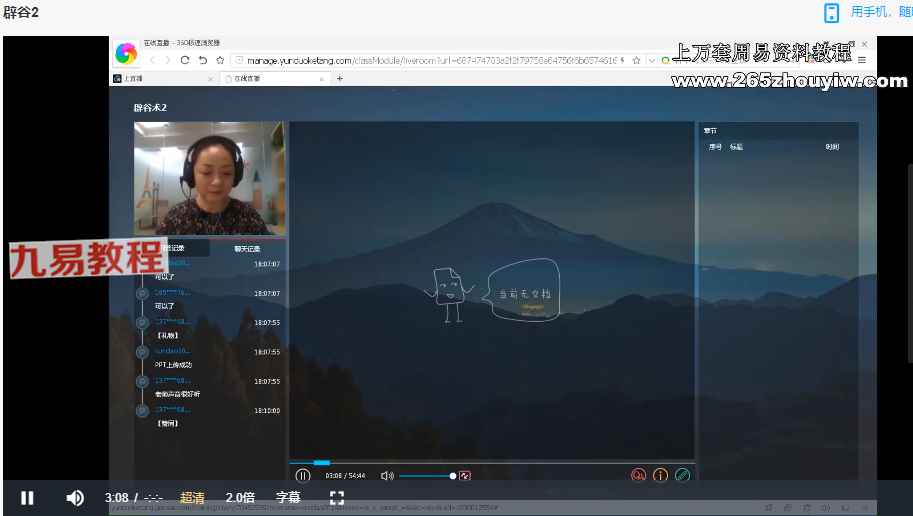913x516 pixels.
Task: Click the avatar next to PPT上传成功 message
Action: pyautogui.click(x=142, y=352)
